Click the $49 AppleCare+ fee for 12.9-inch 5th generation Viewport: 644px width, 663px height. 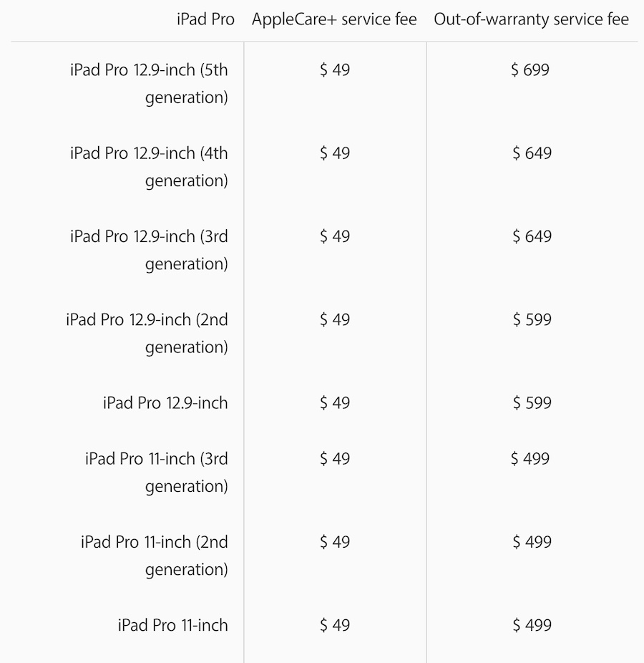[x=335, y=70]
